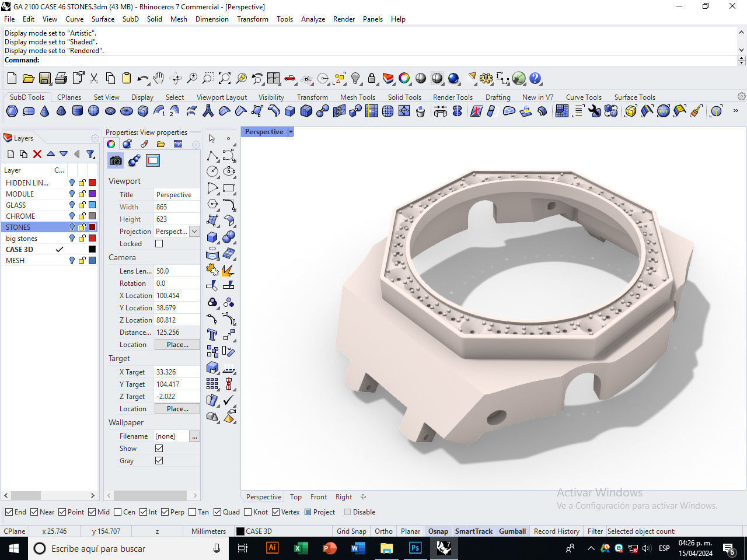
Task: Click the camera Location Place button
Action: pos(177,345)
